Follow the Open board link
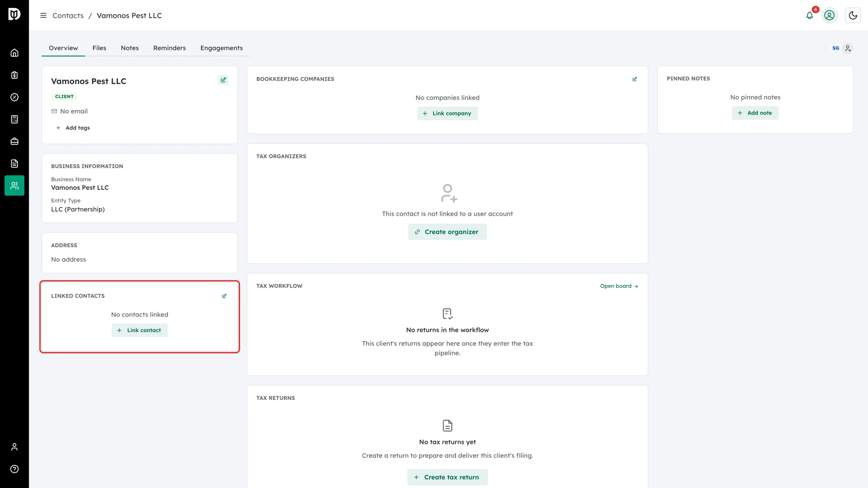This screenshot has width=868, height=488. point(619,286)
